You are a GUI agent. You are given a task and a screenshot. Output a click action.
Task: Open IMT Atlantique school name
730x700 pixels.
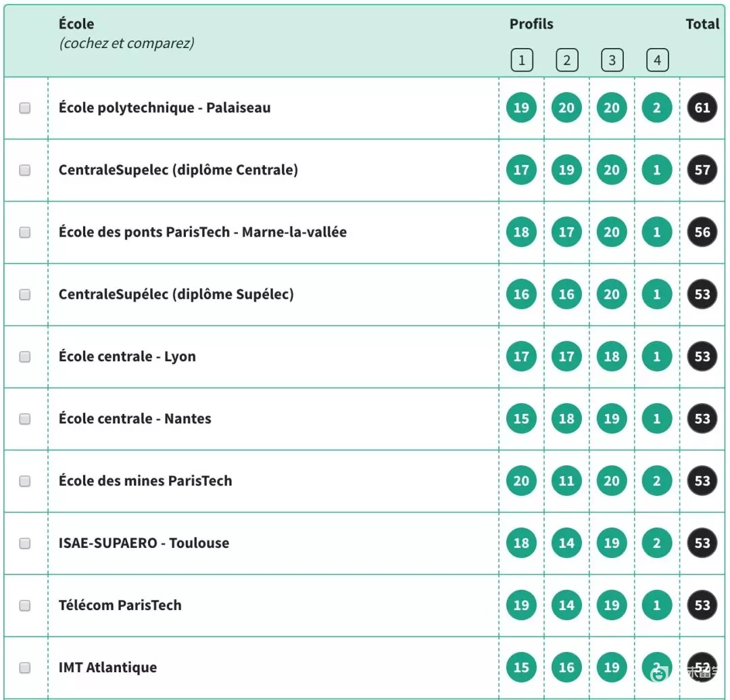pos(107,668)
